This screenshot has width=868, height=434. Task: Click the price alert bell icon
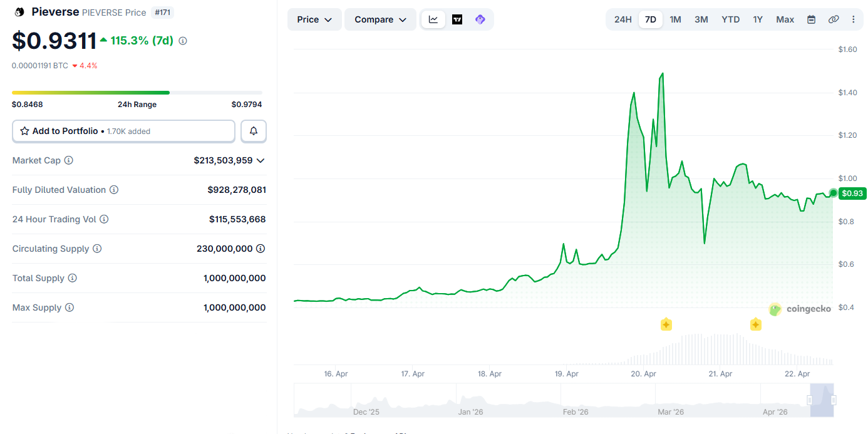coord(254,131)
